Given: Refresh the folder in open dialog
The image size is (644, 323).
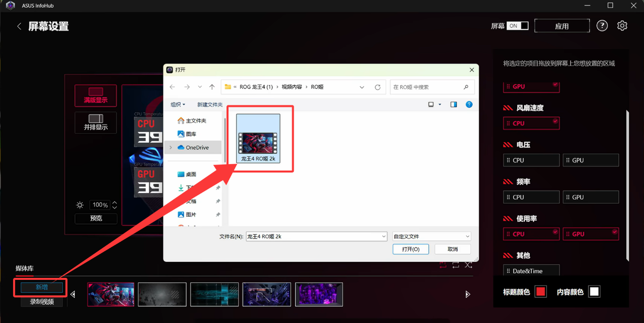Looking at the screenshot, I should click(378, 87).
